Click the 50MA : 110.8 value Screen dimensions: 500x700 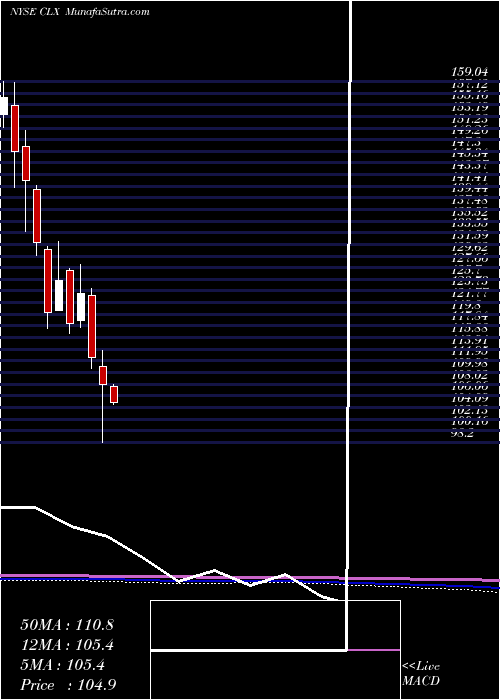tap(67, 624)
